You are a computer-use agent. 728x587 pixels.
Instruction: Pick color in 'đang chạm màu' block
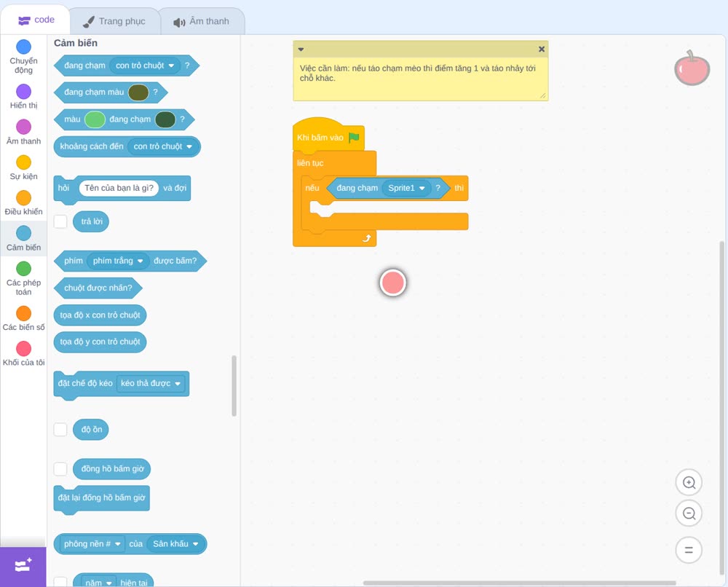(138, 92)
